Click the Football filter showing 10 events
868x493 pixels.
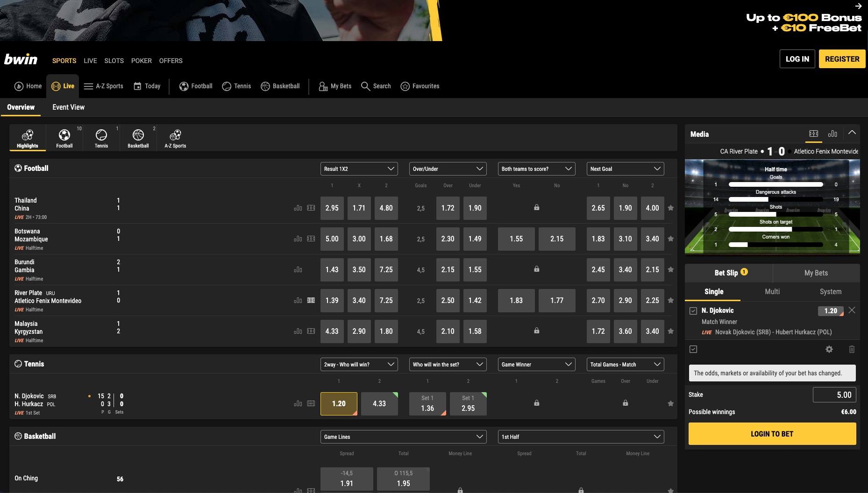(x=64, y=137)
